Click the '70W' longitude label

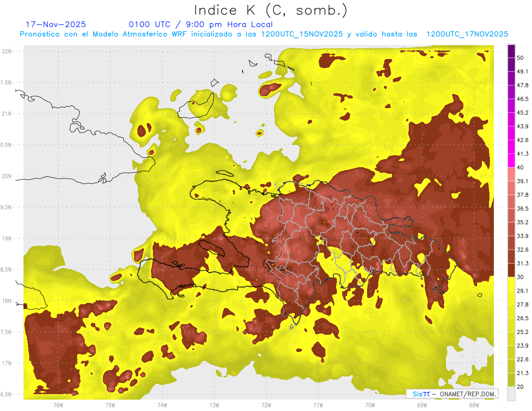point(370,405)
